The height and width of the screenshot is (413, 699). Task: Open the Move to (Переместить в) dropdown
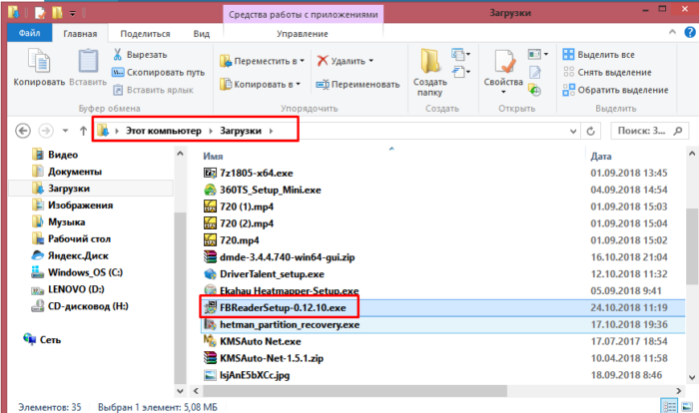(262, 61)
